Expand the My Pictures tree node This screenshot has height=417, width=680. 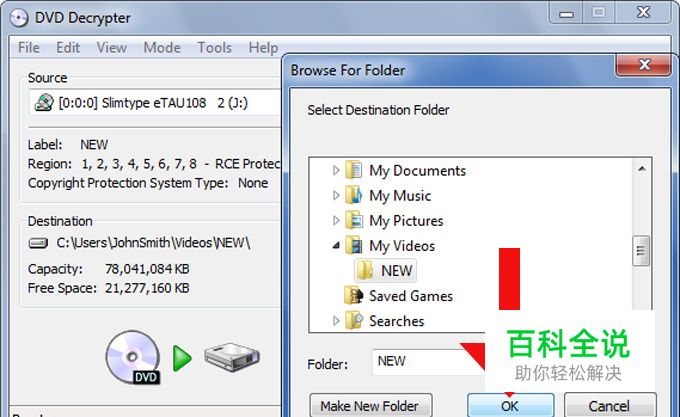click(336, 221)
